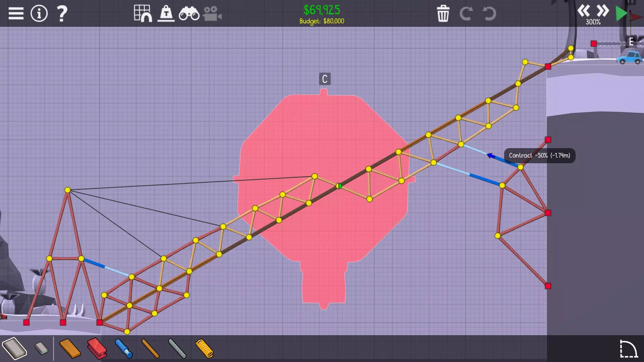Delete the bridge with the trash can
The width and height of the screenshot is (644, 362).
click(x=443, y=14)
